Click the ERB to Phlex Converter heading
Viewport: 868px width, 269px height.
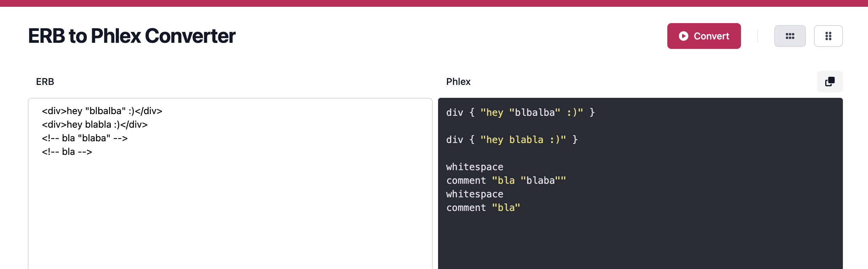[x=132, y=35]
